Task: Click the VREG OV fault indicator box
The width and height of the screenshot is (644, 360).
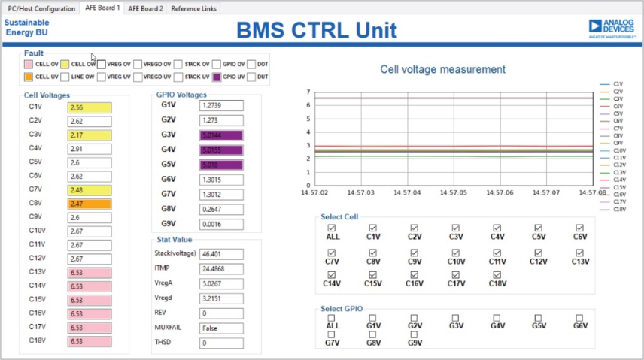Action: point(101,65)
